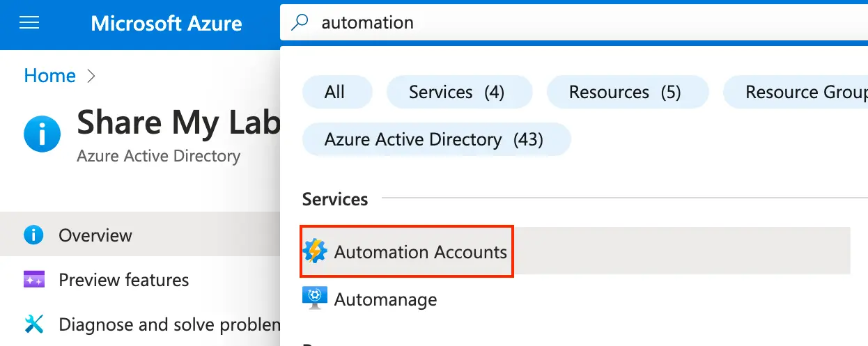Click the breadcrumb chevron after Home

(91, 75)
